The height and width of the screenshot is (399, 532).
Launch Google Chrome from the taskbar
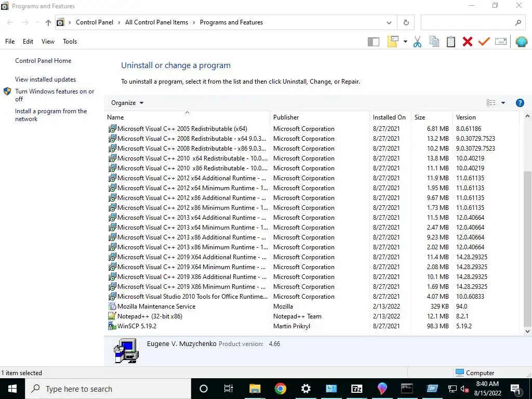pos(280,389)
